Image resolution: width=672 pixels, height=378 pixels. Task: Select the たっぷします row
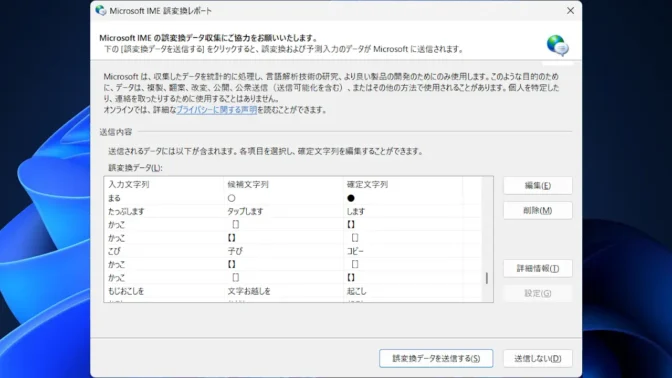(x=293, y=211)
